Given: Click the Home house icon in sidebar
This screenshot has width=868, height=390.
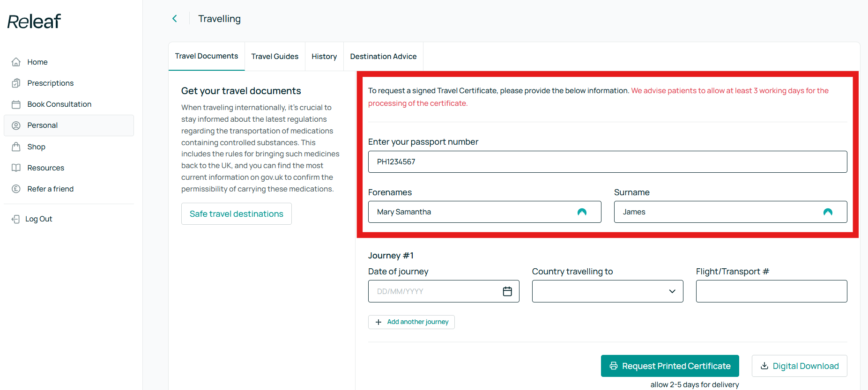Looking at the screenshot, I should point(16,62).
